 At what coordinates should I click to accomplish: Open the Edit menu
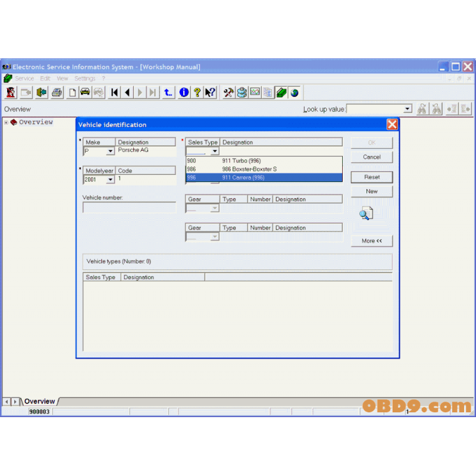(x=45, y=79)
